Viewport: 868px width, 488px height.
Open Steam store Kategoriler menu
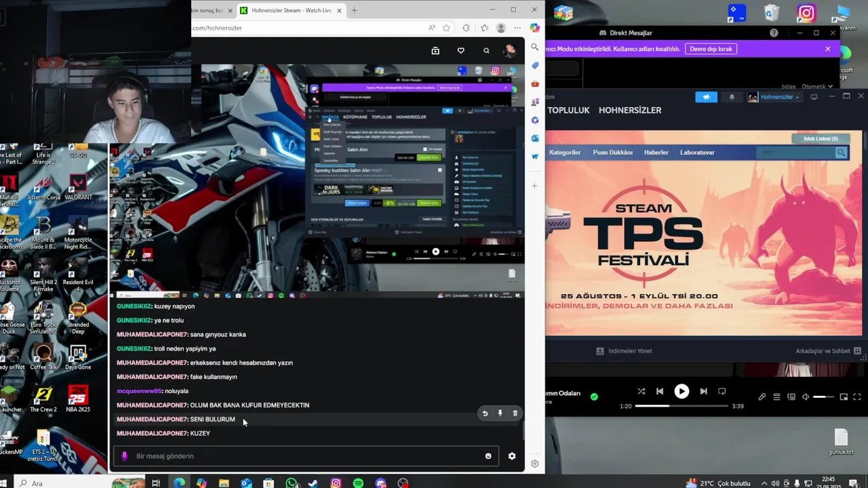[x=564, y=152]
